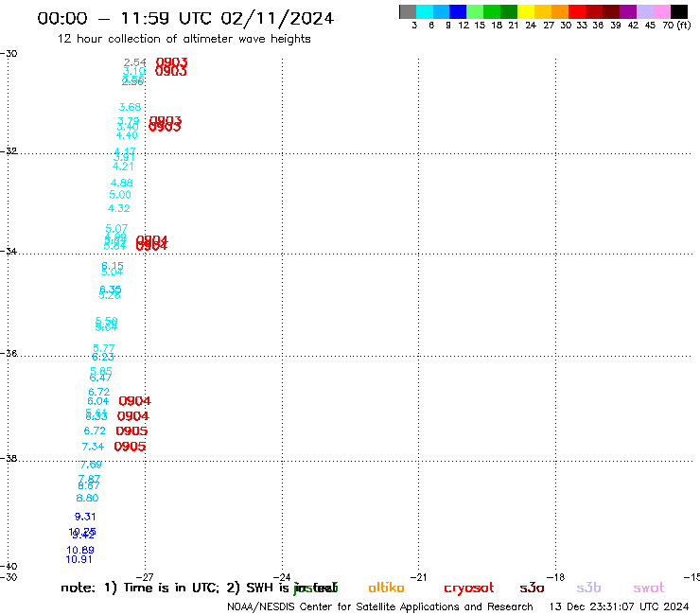Click the longitude axis label -27
The height and width of the screenshot is (615, 700).
145,577
